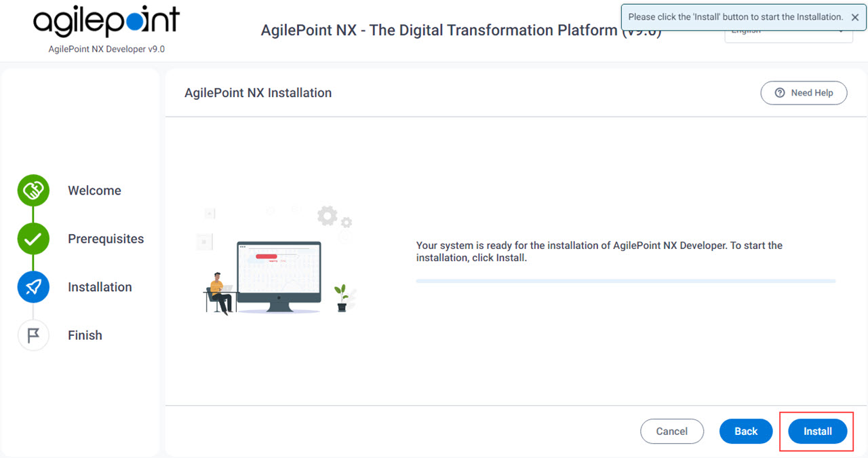Click the installation progress bar
The image size is (868, 458).
coord(626,280)
